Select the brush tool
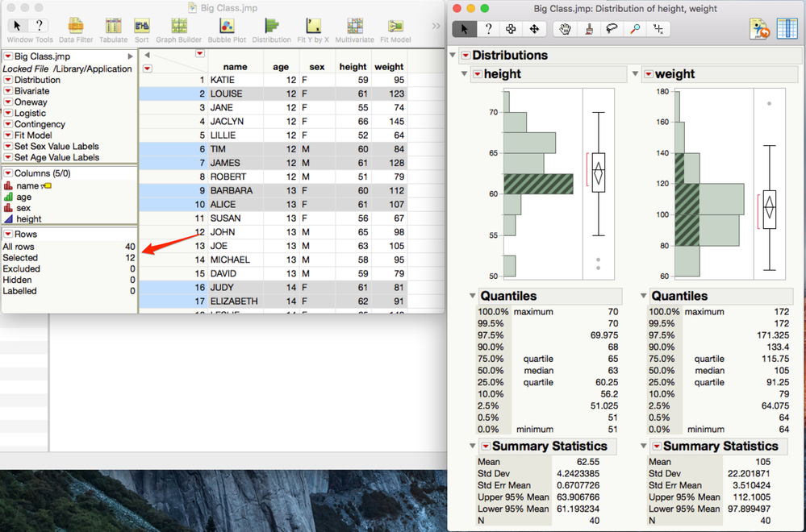This screenshot has width=806, height=532. point(588,29)
